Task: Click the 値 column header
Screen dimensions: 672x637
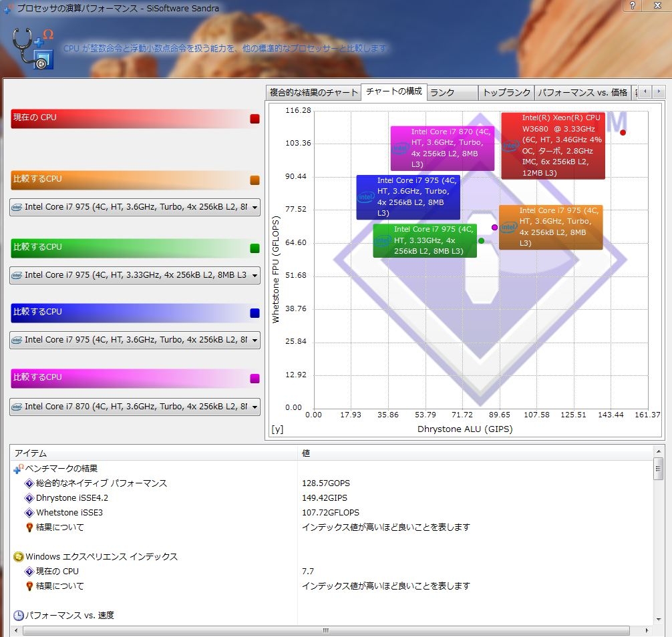Action: pyautogui.click(x=475, y=453)
